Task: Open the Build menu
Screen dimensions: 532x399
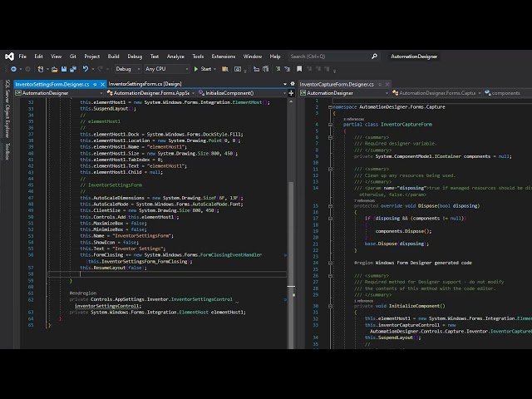Action: tap(113, 57)
